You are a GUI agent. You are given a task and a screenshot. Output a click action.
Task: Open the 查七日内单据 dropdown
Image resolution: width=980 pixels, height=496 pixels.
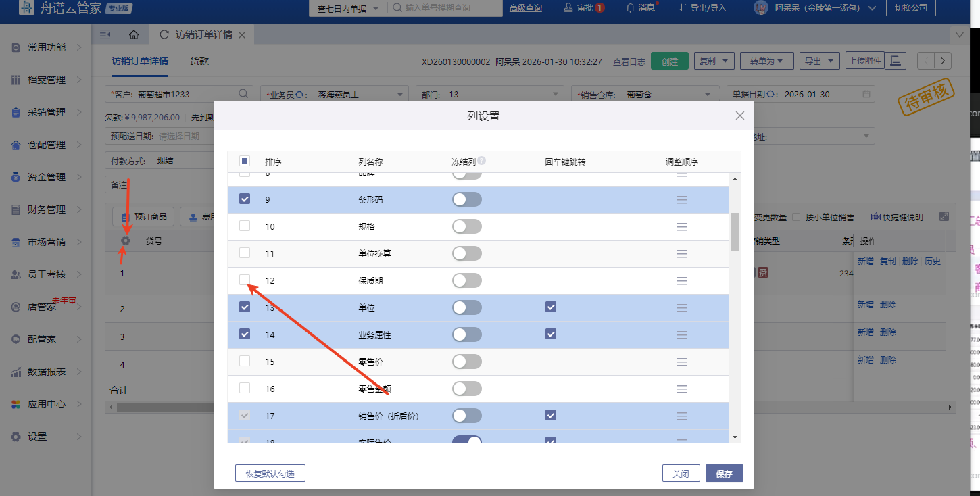click(x=347, y=8)
